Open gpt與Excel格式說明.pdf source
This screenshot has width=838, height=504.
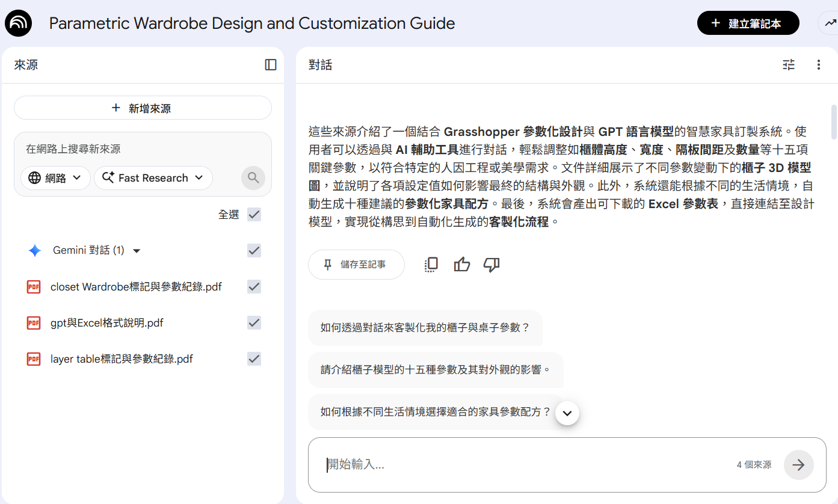[x=107, y=323]
